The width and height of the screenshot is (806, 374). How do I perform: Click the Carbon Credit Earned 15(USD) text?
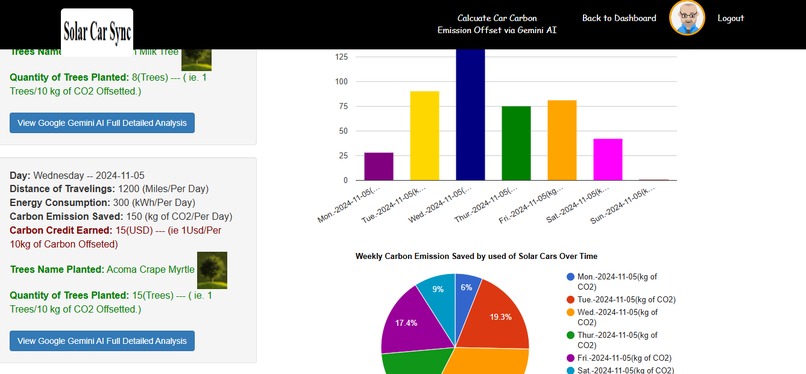point(116,237)
